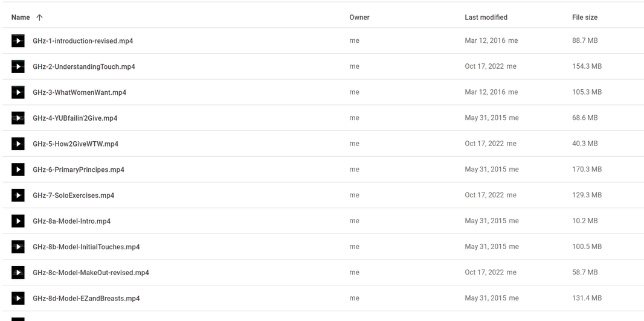Open the GHz-8d-Model-EZandBreasts.mp4 file name
Screen dimensions: 644x321
(86, 299)
